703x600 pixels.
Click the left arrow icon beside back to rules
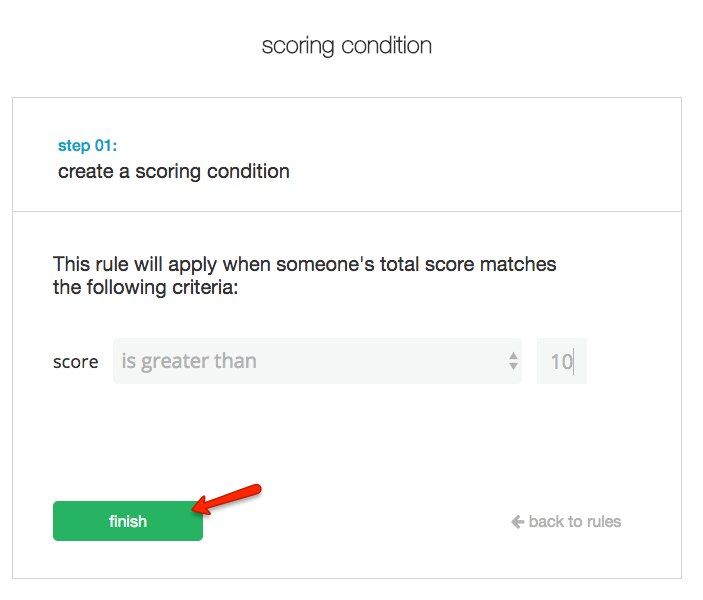point(517,521)
